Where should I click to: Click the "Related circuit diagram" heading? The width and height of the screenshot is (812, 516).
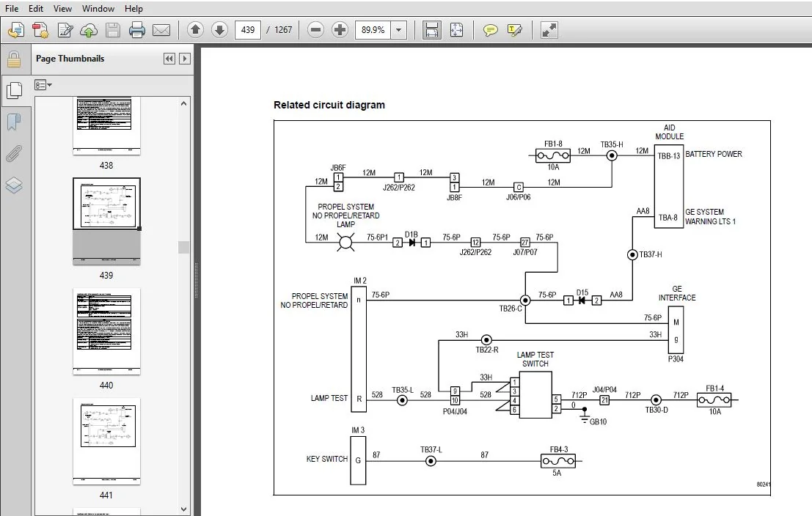[x=329, y=105]
